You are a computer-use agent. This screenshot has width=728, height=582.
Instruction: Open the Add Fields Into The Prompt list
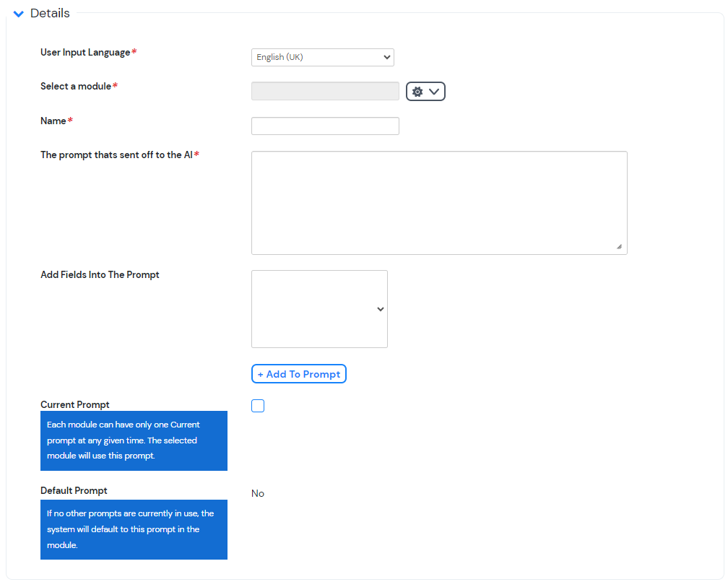(x=319, y=309)
